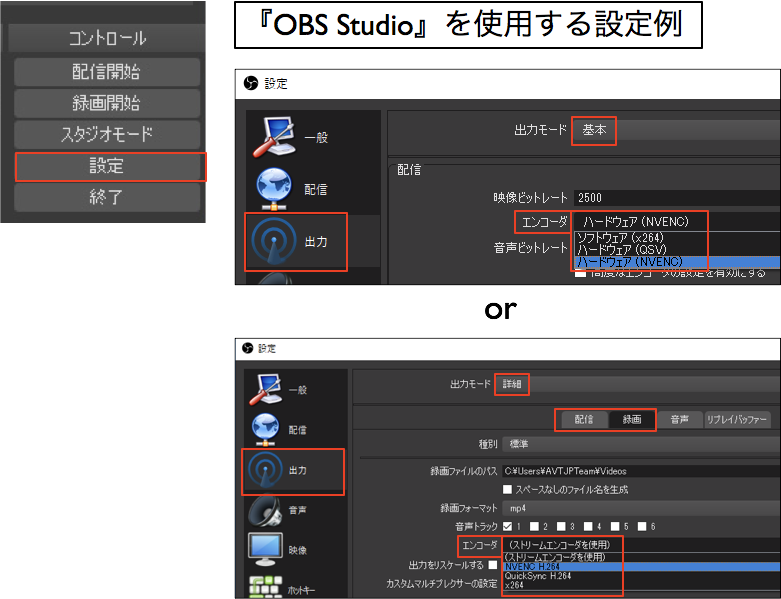Choose highlighted ハードウェア (NVENC) list option
Image resolution: width=781 pixels, height=599 pixels.
pos(677,261)
